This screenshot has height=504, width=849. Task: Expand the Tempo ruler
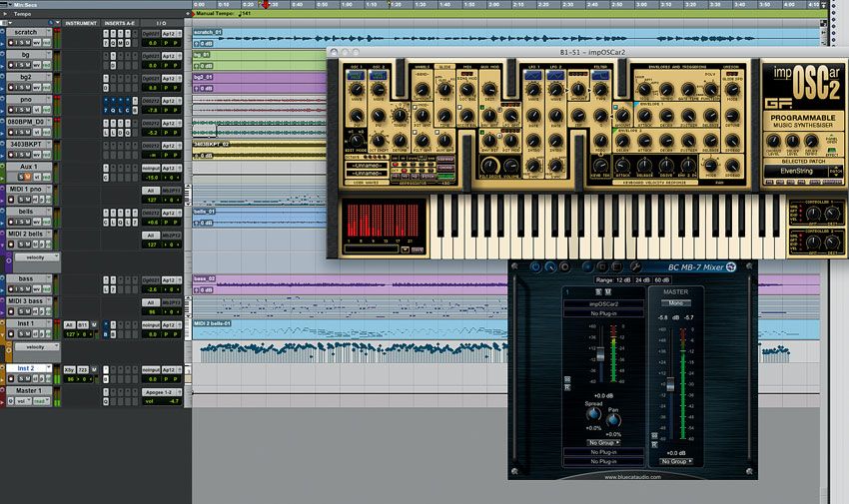pyautogui.click(x=5, y=14)
